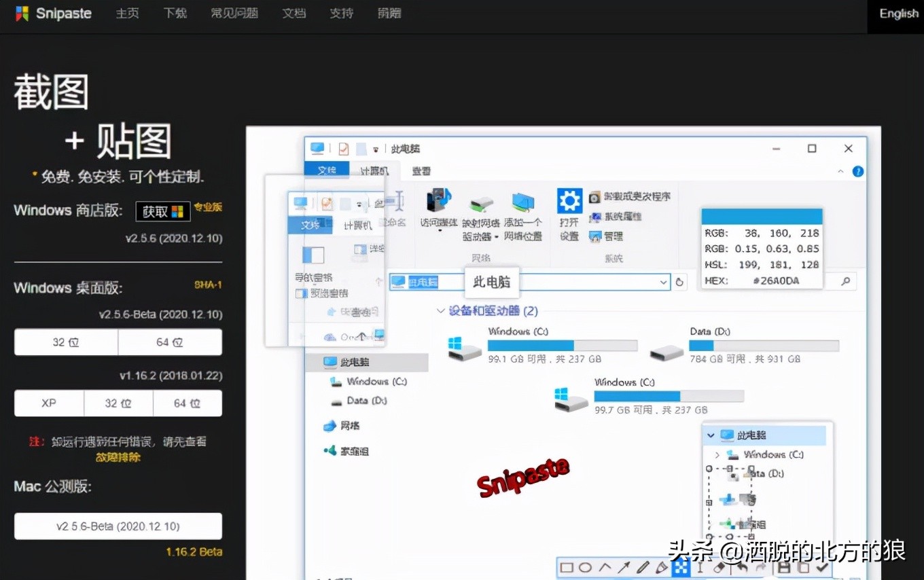The width and height of the screenshot is (924, 580).
Task: Open the 专业版 link
Action: (x=208, y=207)
